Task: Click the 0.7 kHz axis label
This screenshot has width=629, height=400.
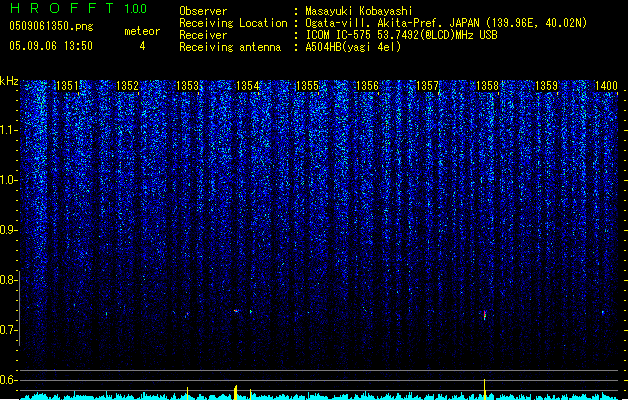Action: click(x=9, y=330)
